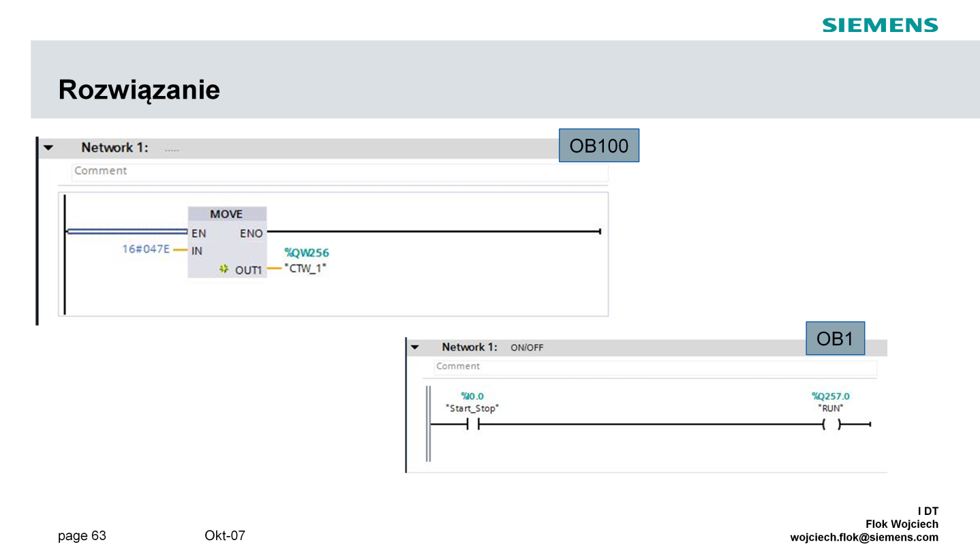Image resolution: width=980 pixels, height=551 pixels.
Task: Collapse Network 1 in the OB100 block
Action: [x=48, y=148]
